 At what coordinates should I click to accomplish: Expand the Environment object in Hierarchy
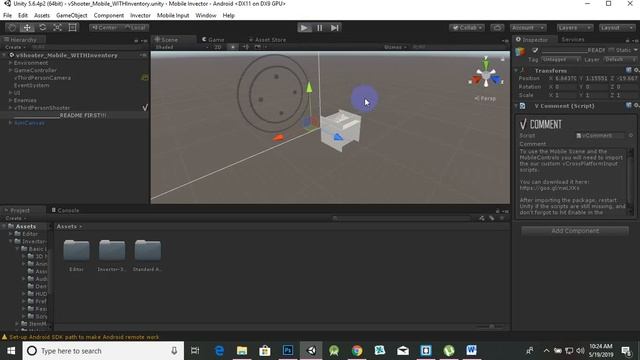pos(10,63)
